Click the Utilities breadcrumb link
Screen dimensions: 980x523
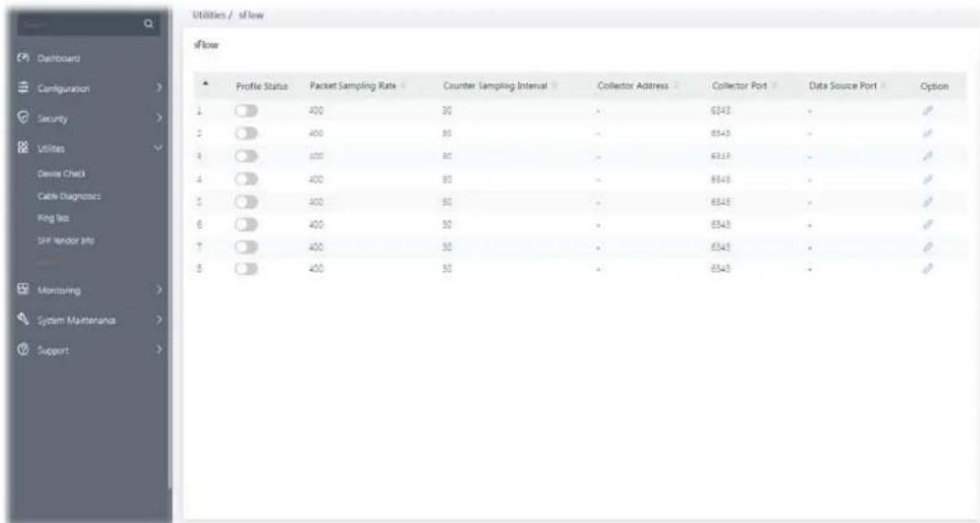208,15
